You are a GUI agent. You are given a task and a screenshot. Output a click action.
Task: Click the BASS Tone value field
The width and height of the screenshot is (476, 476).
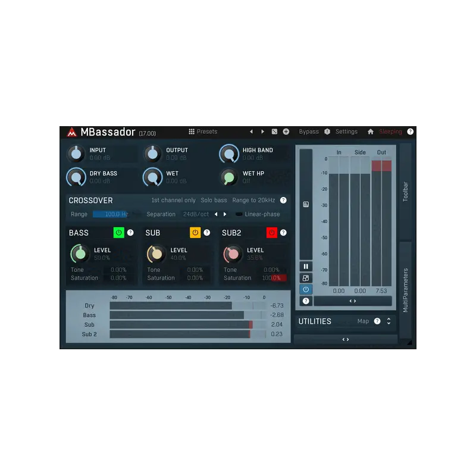tap(118, 270)
